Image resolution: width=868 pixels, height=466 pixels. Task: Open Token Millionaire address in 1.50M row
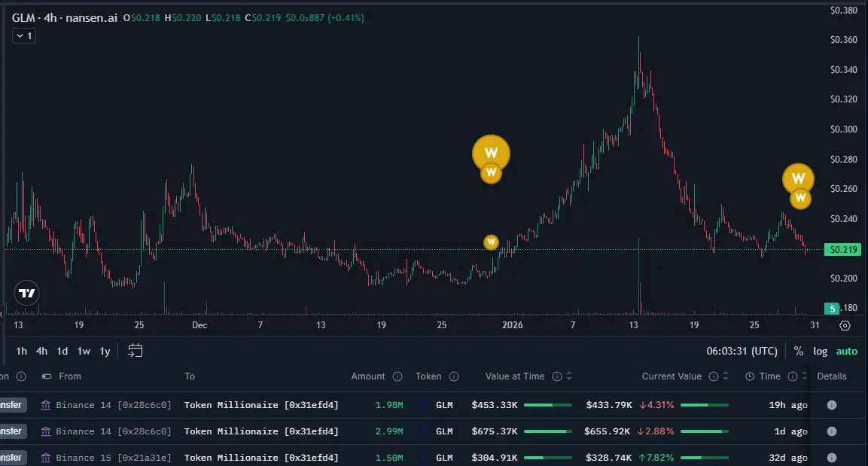coord(261,458)
